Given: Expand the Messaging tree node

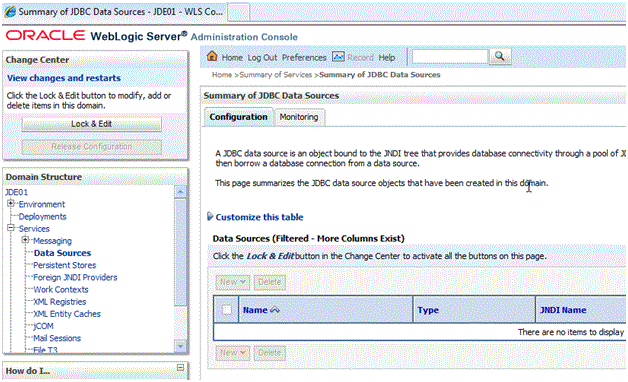Looking at the screenshot, I should coord(26,240).
